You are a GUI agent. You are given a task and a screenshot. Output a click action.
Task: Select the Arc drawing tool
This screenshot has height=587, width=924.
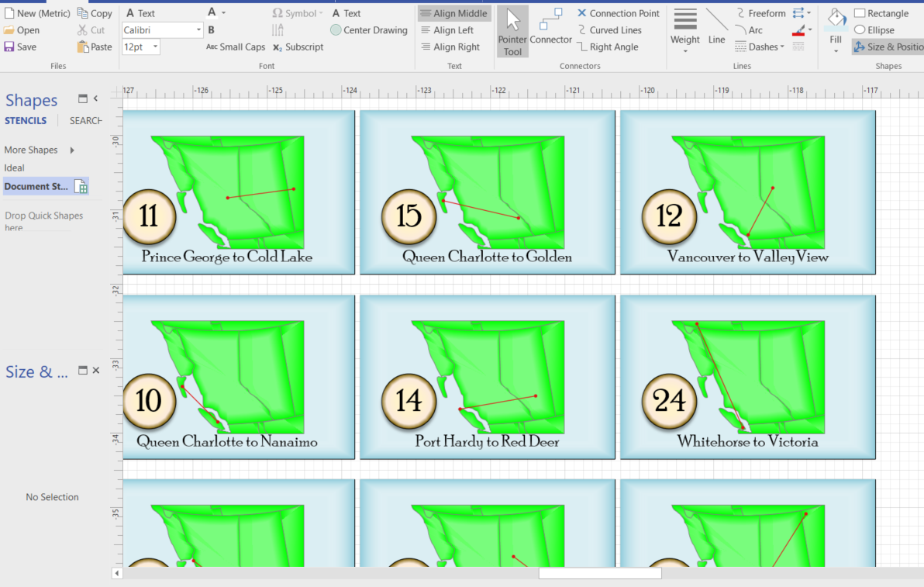[x=749, y=30]
